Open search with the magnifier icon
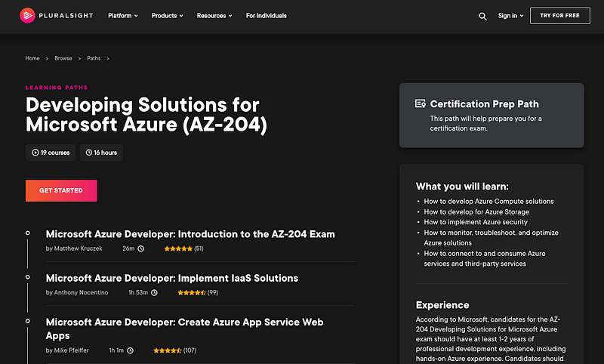The image size is (604, 364). 482,16
